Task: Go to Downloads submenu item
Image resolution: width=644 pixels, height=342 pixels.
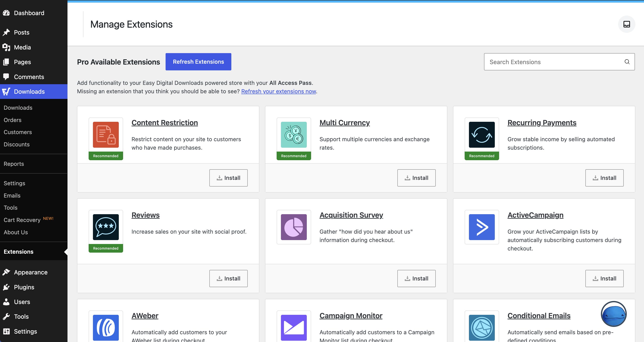Action: pyautogui.click(x=18, y=108)
